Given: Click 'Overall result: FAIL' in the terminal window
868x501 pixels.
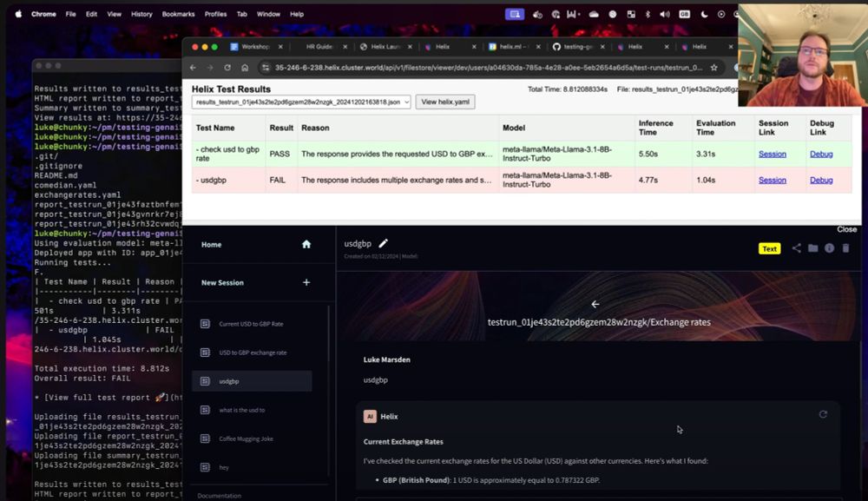Looking at the screenshot, I should [x=82, y=379].
